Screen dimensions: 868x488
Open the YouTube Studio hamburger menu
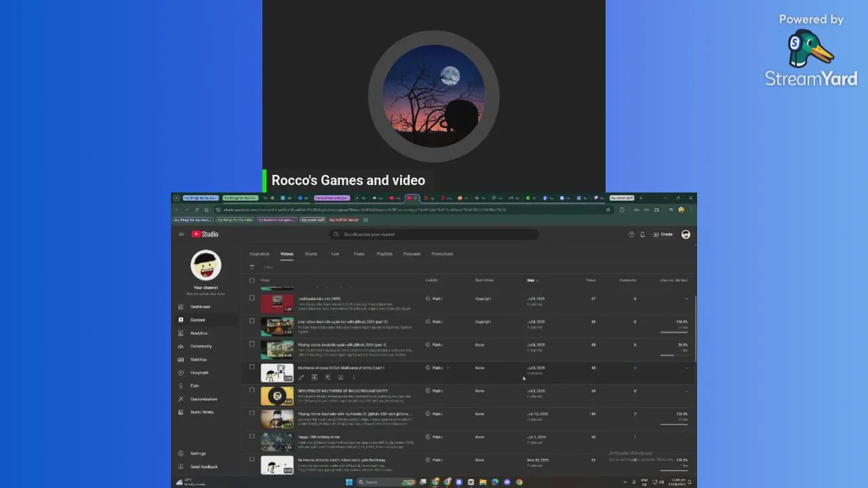point(181,235)
